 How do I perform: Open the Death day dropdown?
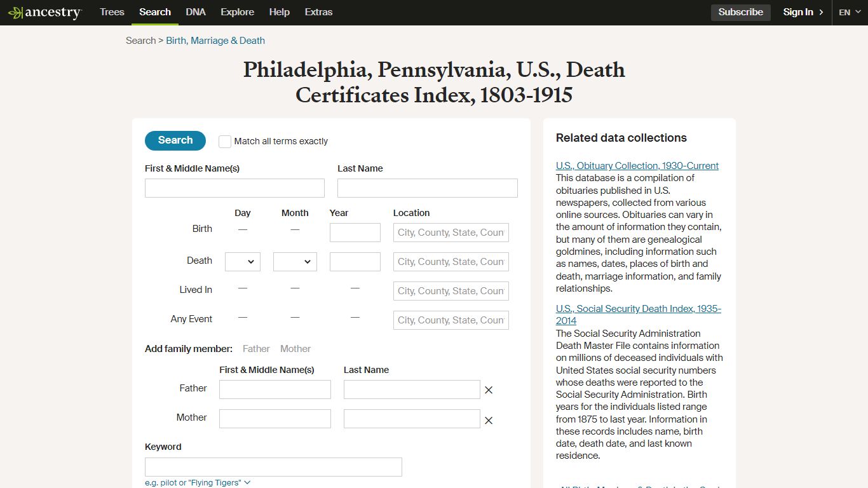click(x=243, y=262)
